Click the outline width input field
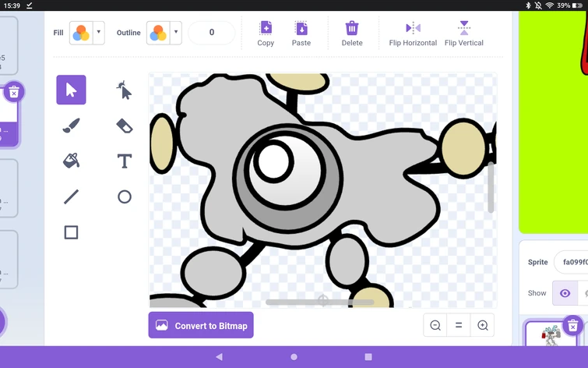 tap(212, 33)
